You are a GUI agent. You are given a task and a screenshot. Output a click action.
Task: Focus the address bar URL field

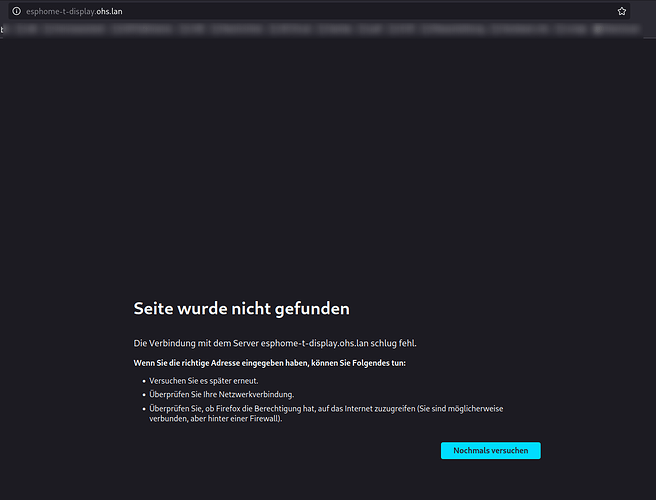(300, 11)
